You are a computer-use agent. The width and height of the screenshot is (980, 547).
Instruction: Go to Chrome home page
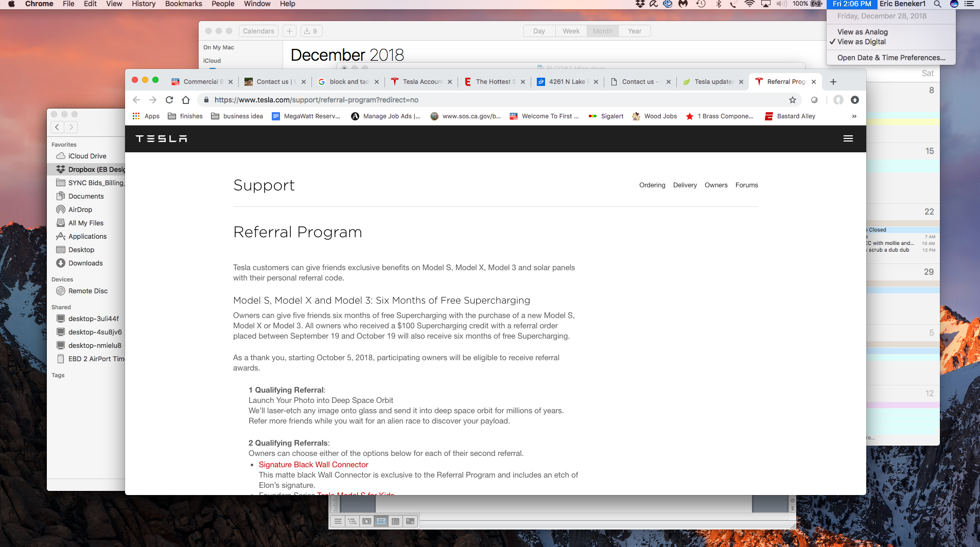tap(186, 100)
